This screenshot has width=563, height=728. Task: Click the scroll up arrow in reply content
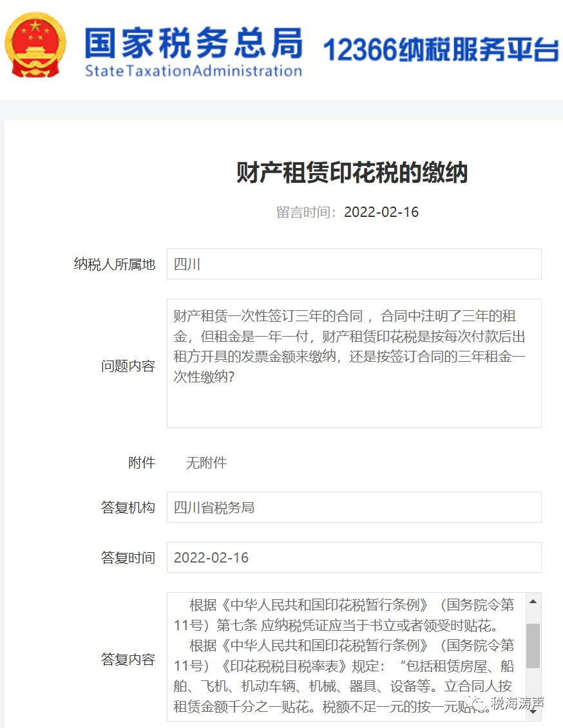point(533,602)
